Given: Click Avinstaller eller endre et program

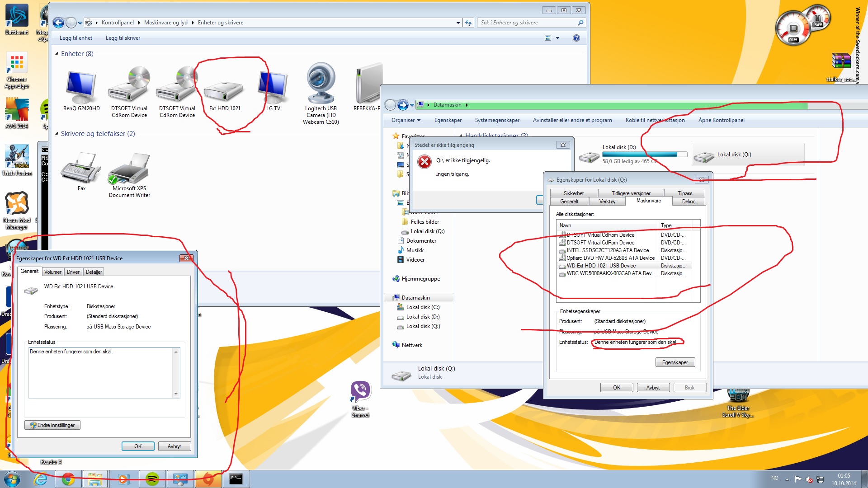Looking at the screenshot, I should pyautogui.click(x=572, y=120).
